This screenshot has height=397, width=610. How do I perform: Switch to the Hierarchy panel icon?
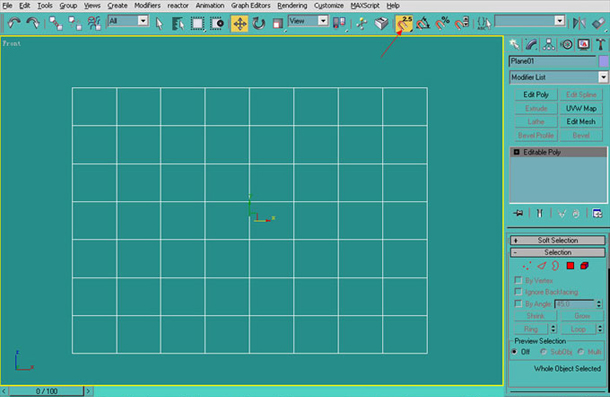[549, 44]
